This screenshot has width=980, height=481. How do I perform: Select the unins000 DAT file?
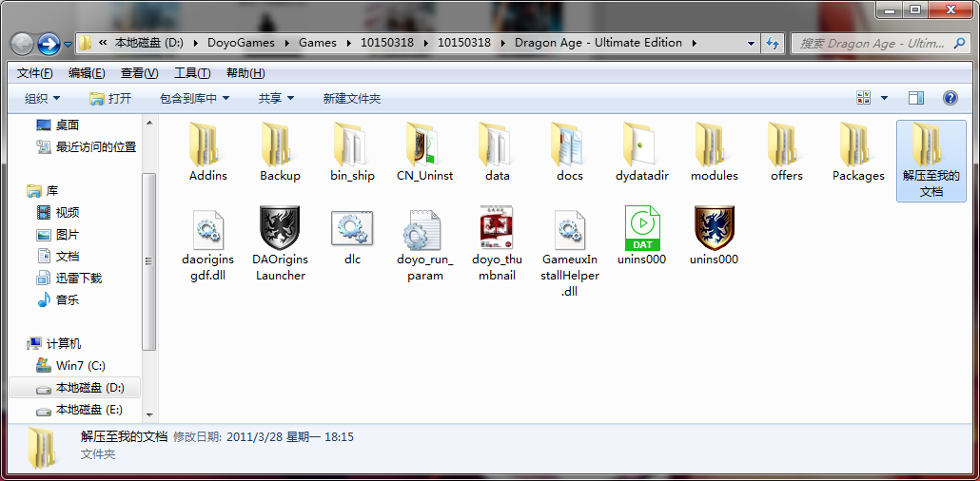click(x=642, y=236)
